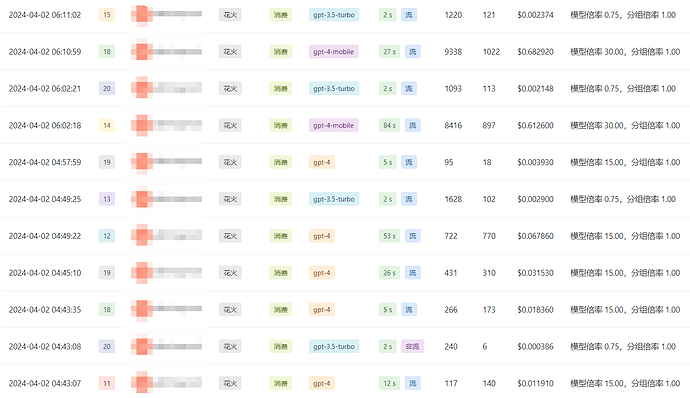Click the 53 s duration tag
690x398 pixels.
coord(389,236)
